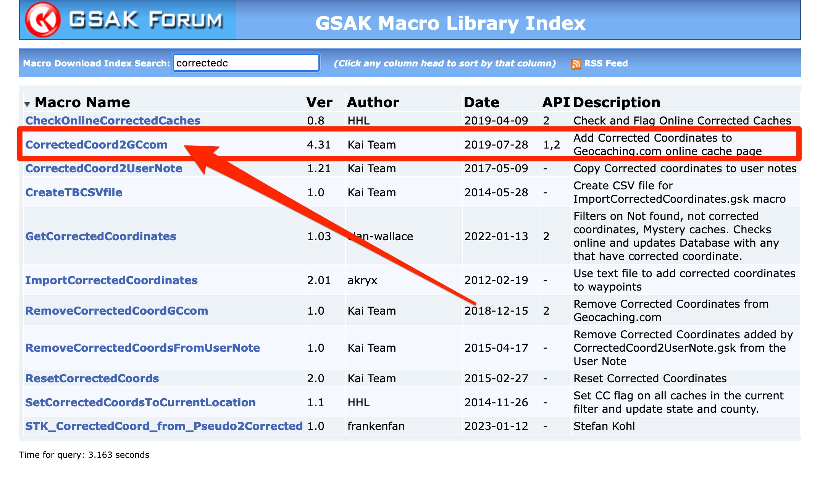Click author HHL in CheckOnlineCorrectedCaches row
The width and height of the screenshot is (820, 504).
358,121
